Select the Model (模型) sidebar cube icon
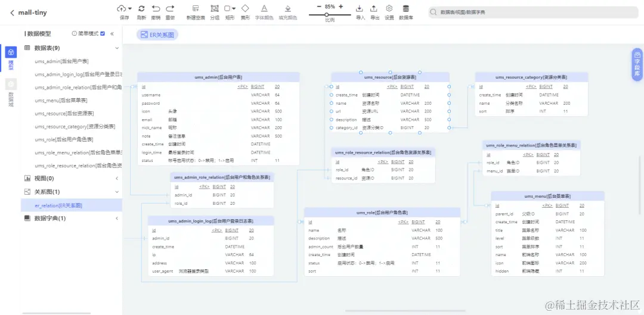Screen dimensions: 644x315 coord(11,52)
